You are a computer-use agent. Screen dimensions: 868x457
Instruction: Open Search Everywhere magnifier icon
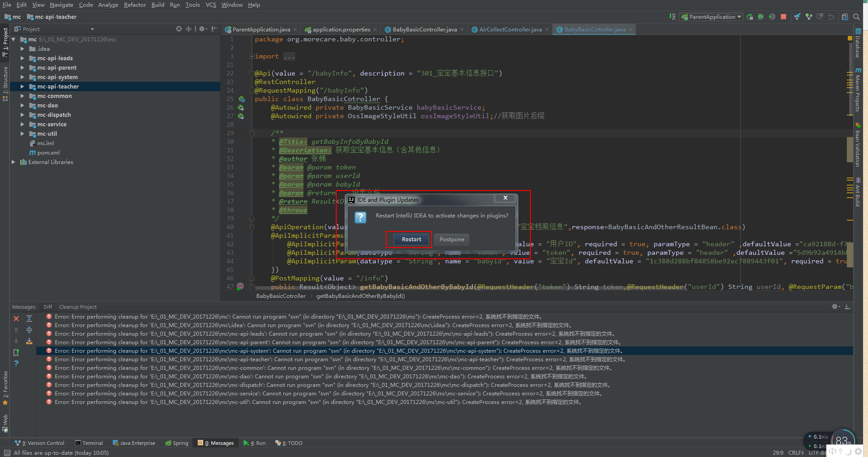click(857, 17)
